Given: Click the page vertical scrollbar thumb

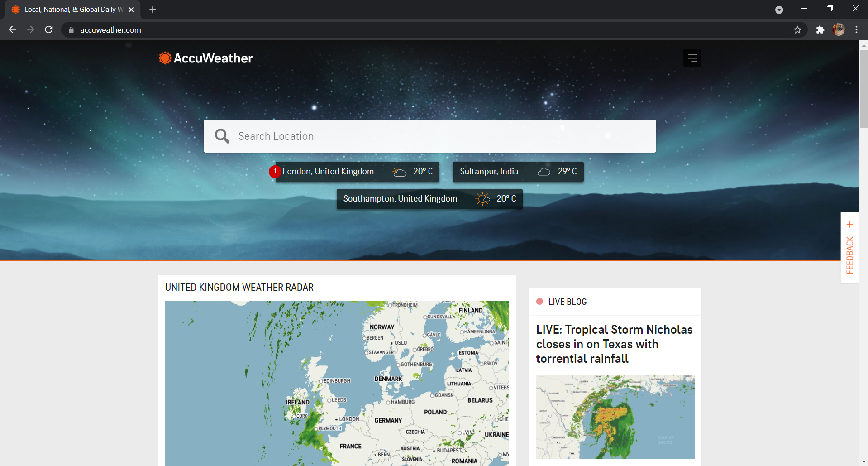Looking at the screenshot, I should pos(863,89).
